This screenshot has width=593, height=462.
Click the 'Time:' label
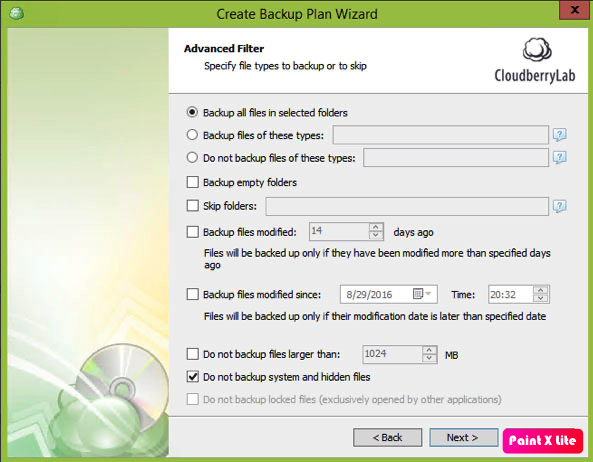[463, 295]
